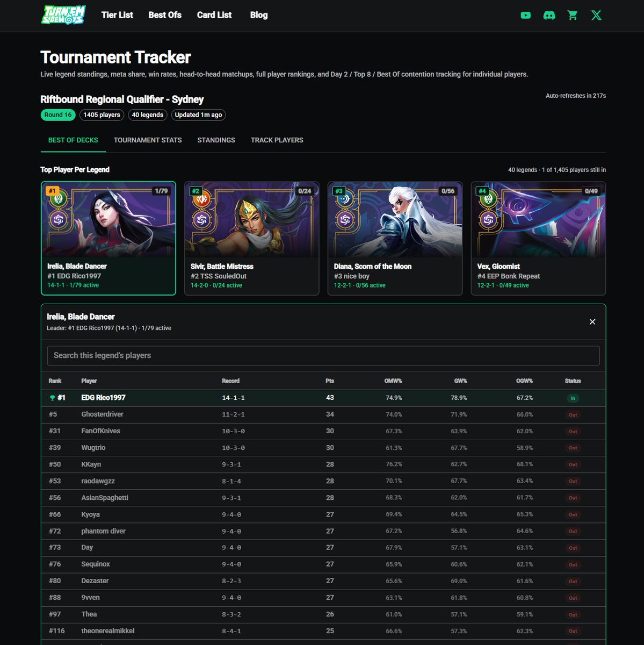
Task: Select the Sivir, Battle Mistress legend card
Action: [252, 238]
